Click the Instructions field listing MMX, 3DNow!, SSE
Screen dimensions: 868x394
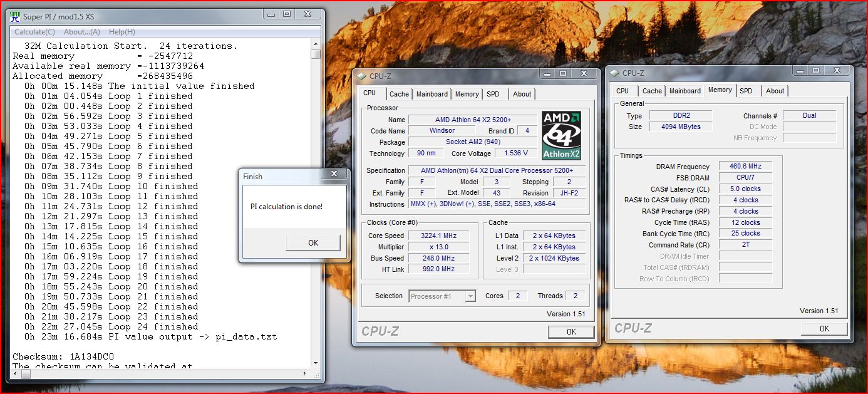coord(497,204)
